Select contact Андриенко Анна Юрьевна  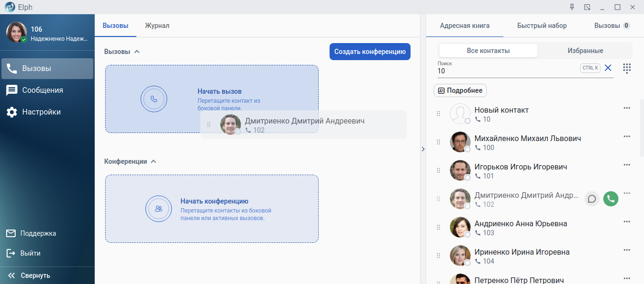(x=520, y=223)
